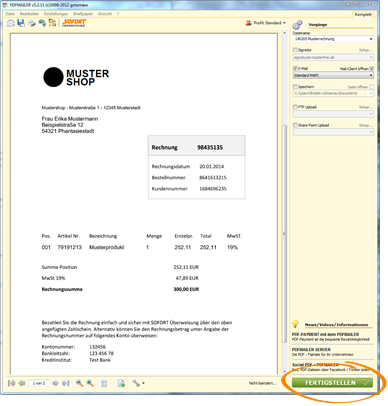
Task: Open the ? help menu
Action: pos(118,14)
